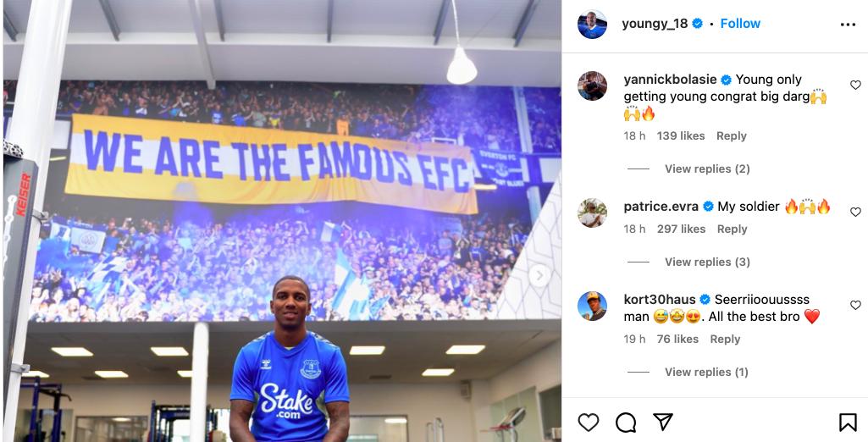Like yannickbolasie's comment
This screenshot has height=442, width=868.
click(855, 85)
